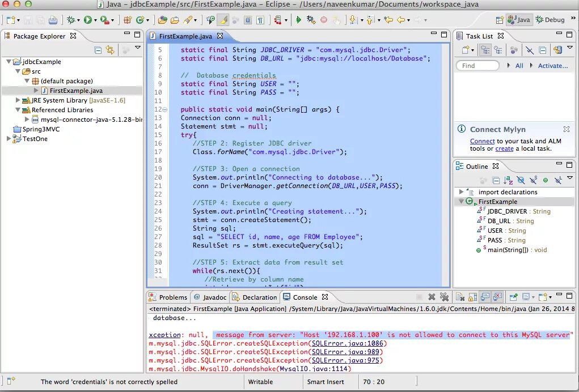
Task: Switch to the Declaration tab
Action: pyautogui.click(x=255, y=297)
